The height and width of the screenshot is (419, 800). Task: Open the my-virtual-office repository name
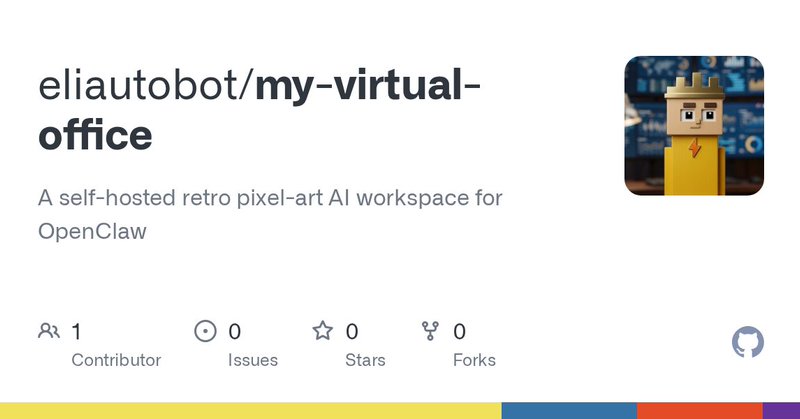[260, 110]
